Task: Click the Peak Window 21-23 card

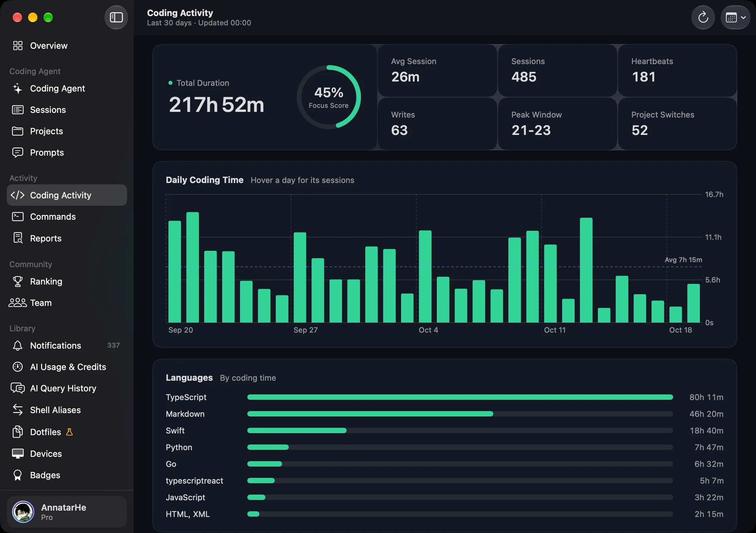Action: [557, 124]
